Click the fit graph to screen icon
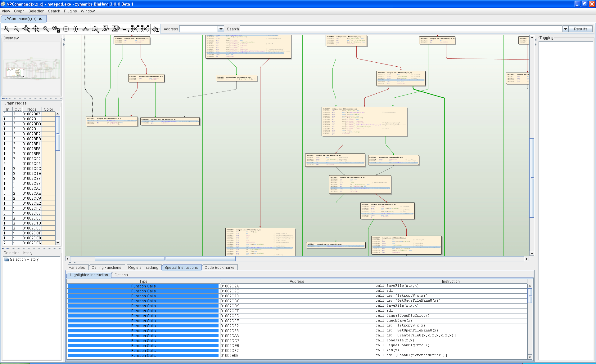Screen dimensions: 596x364 tap(26, 29)
